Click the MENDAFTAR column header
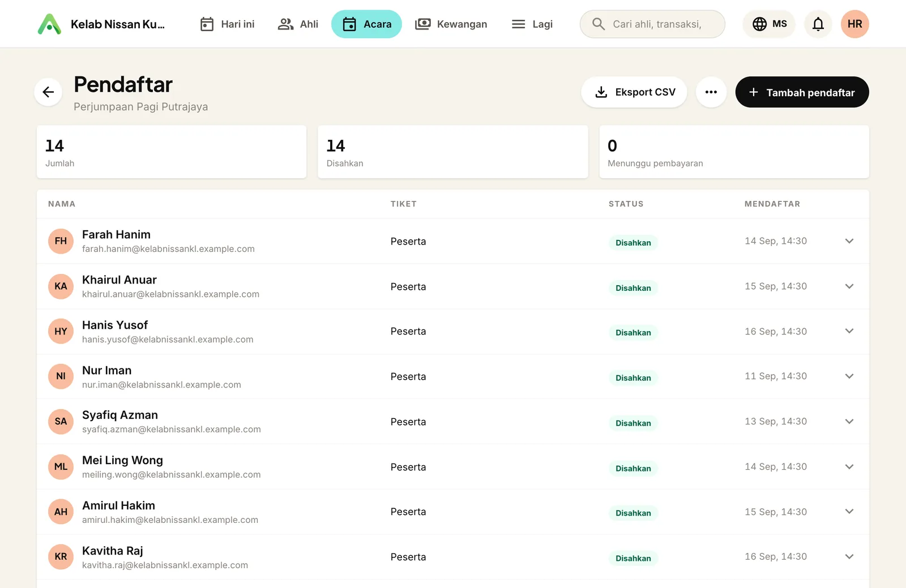906x588 pixels. (x=772, y=204)
